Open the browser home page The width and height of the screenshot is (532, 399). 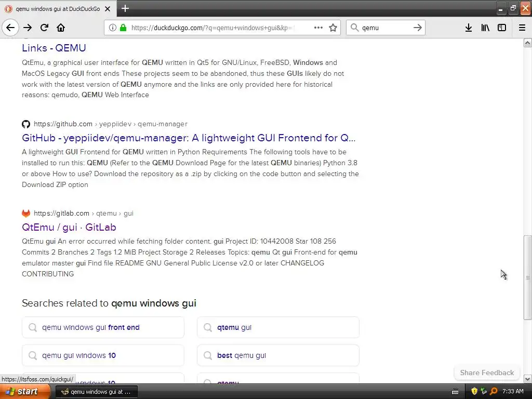61,28
